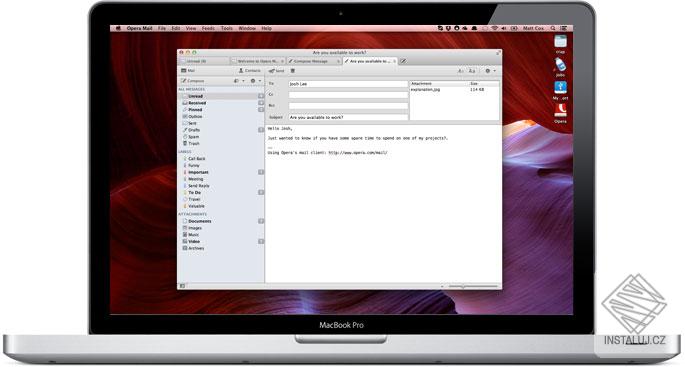Image resolution: width=685 pixels, height=367 pixels.
Task: Click the Subject field
Action: [x=348, y=118]
